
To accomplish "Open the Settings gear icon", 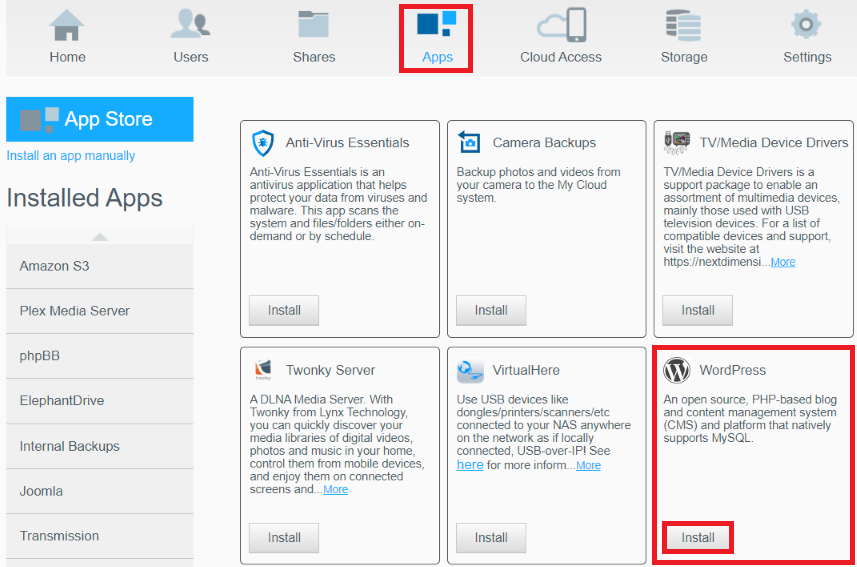I will [x=806, y=25].
